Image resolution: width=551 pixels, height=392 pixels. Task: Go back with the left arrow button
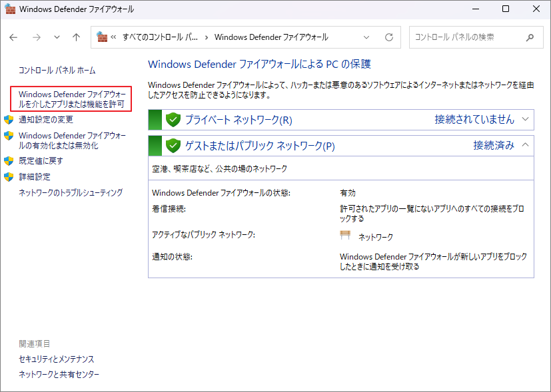(x=13, y=37)
